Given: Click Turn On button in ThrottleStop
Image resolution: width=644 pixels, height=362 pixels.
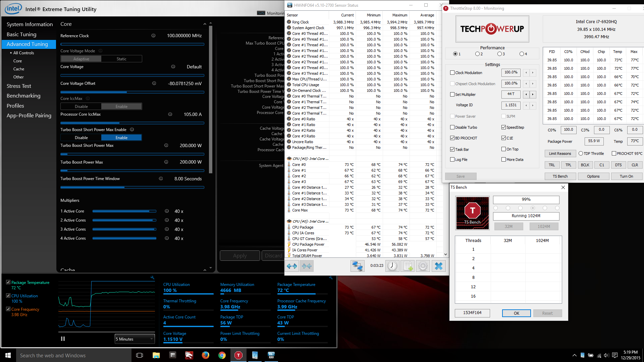Looking at the screenshot, I should pos(626,176).
